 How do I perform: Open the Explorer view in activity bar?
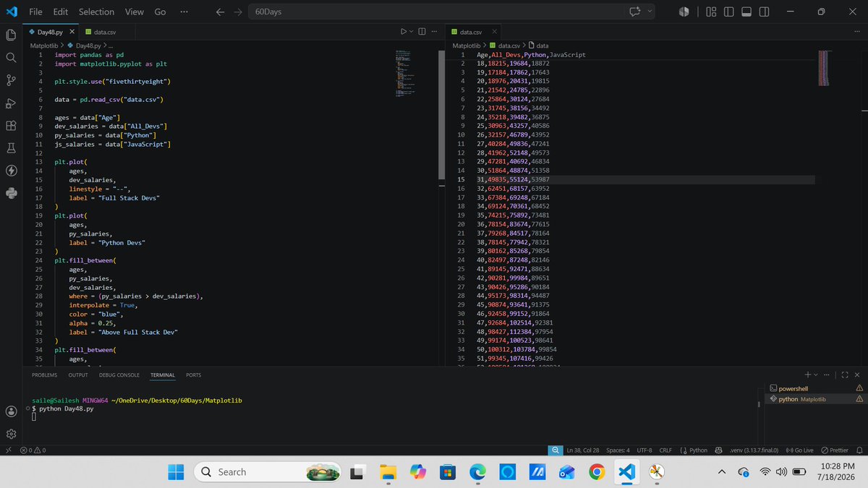tap(11, 35)
